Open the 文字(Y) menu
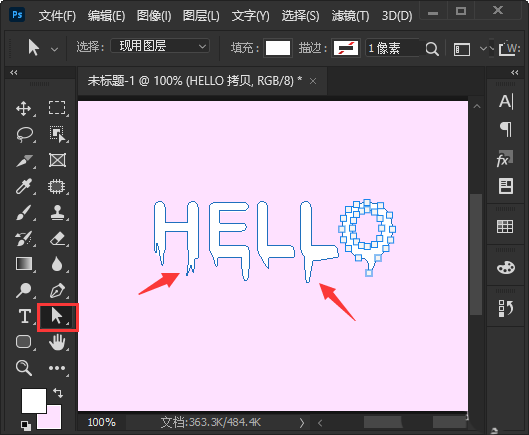Image resolution: width=529 pixels, height=435 pixels. [250, 16]
